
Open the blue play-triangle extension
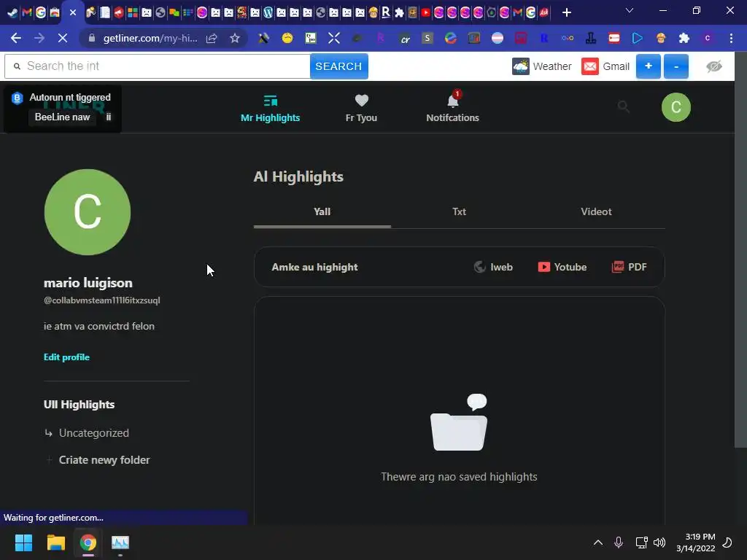pos(637,38)
